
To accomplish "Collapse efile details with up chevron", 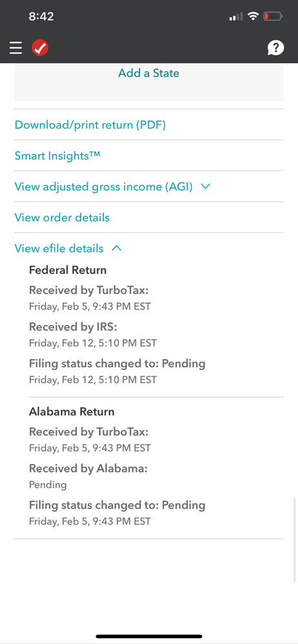I will coord(117,248).
